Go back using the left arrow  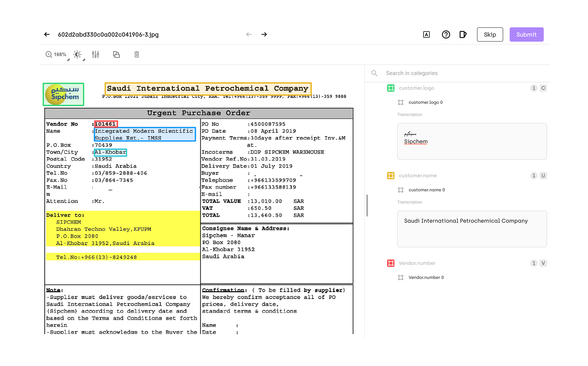pos(46,34)
